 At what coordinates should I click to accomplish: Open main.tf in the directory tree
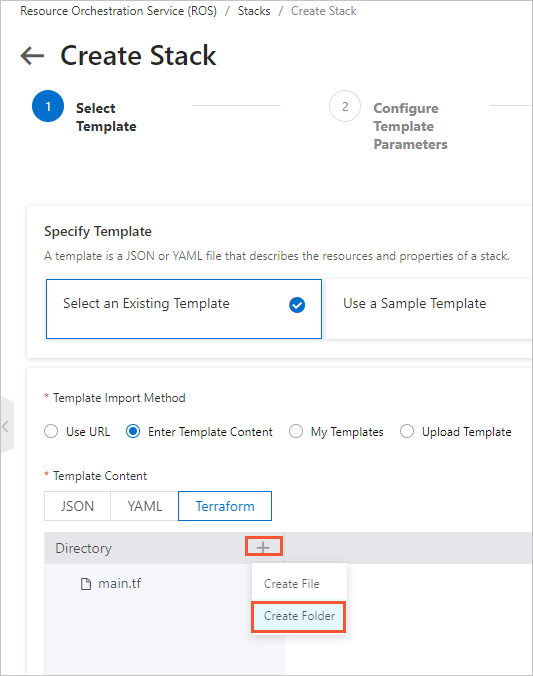[x=119, y=584]
